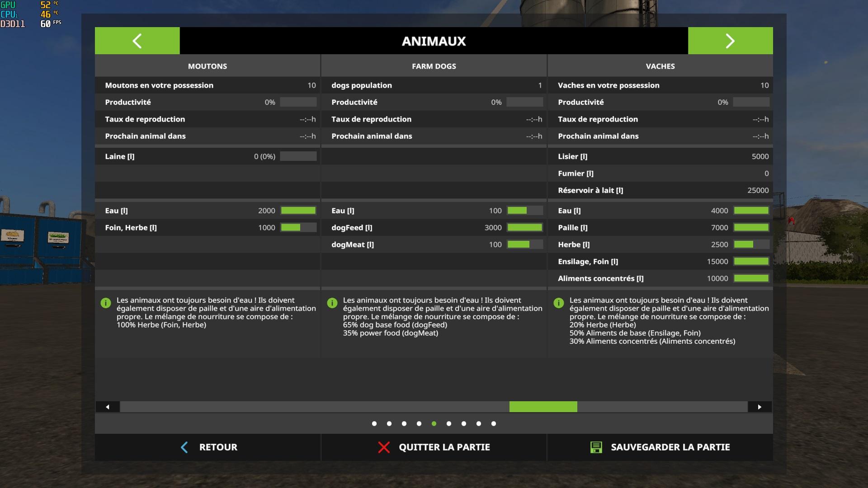Select the active green page dot
868x488 pixels.
(x=434, y=424)
